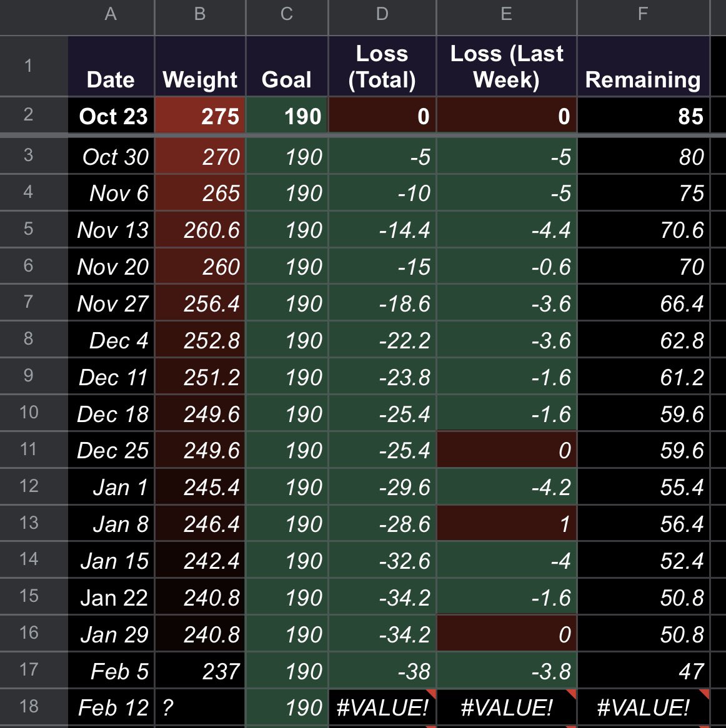Click the cell showing gain of 1 on Jan 8

click(506, 524)
